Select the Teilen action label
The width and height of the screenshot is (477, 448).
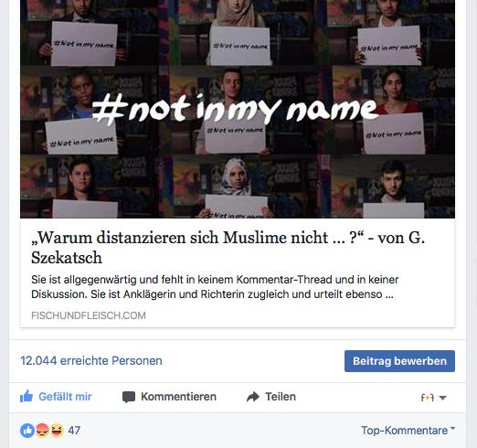click(x=281, y=397)
